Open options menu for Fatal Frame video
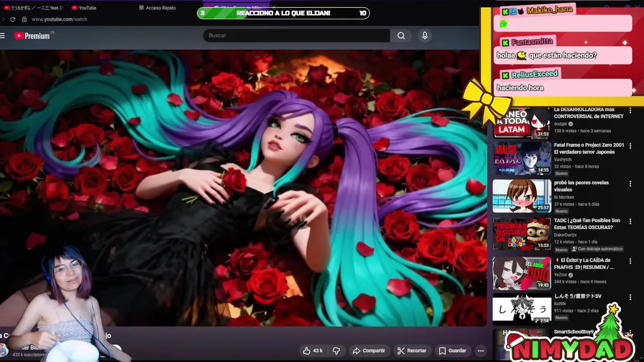Viewport: 644px width, 362px height. (630, 146)
